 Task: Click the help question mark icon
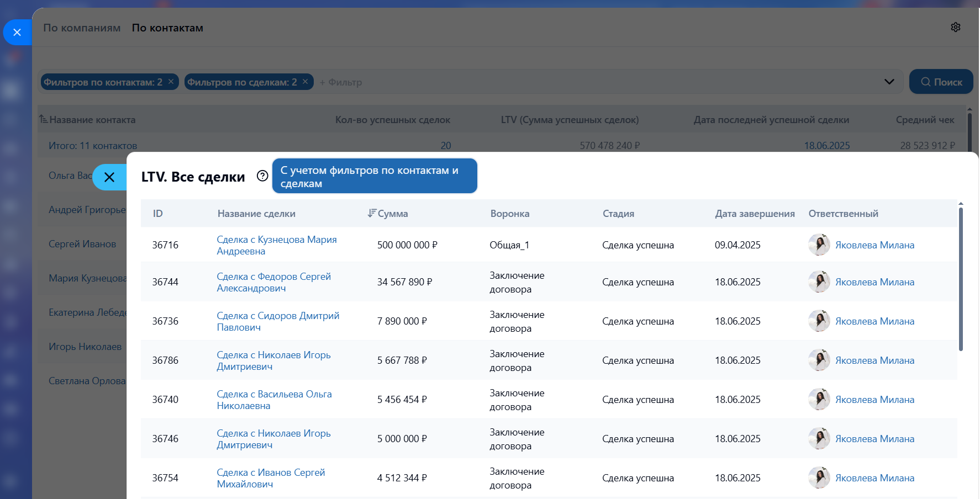[x=262, y=176]
